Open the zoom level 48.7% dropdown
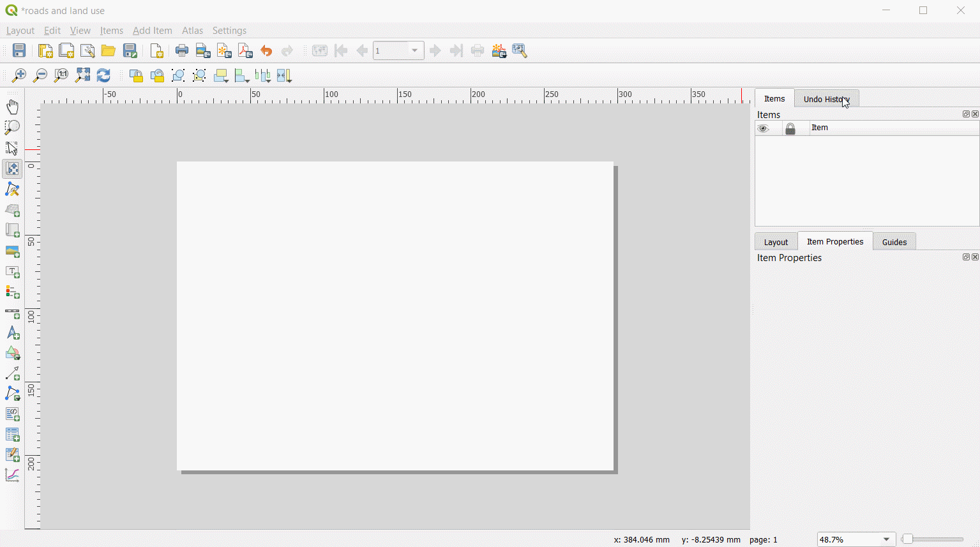Image resolution: width=980 pixels, height=547 pixels. 856,539
